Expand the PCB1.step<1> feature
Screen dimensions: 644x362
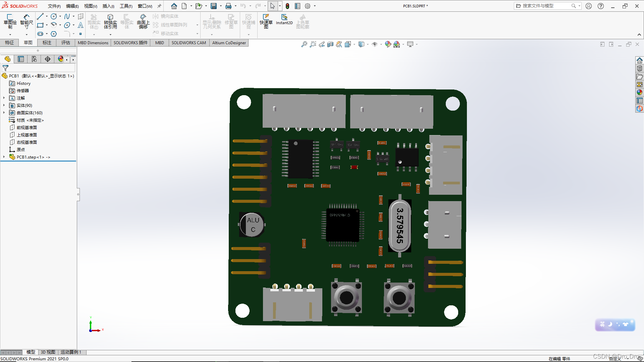[x=4, y=157]
